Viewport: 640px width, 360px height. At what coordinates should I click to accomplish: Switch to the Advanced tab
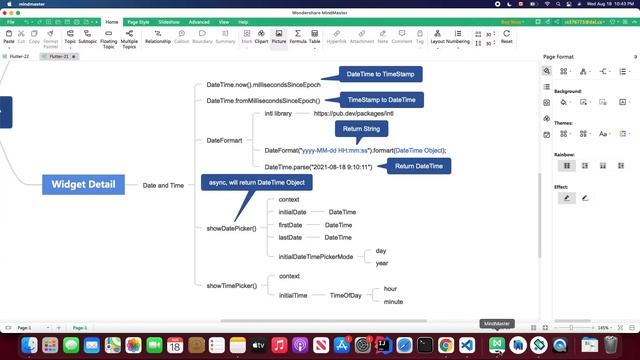tap(199, 22)
